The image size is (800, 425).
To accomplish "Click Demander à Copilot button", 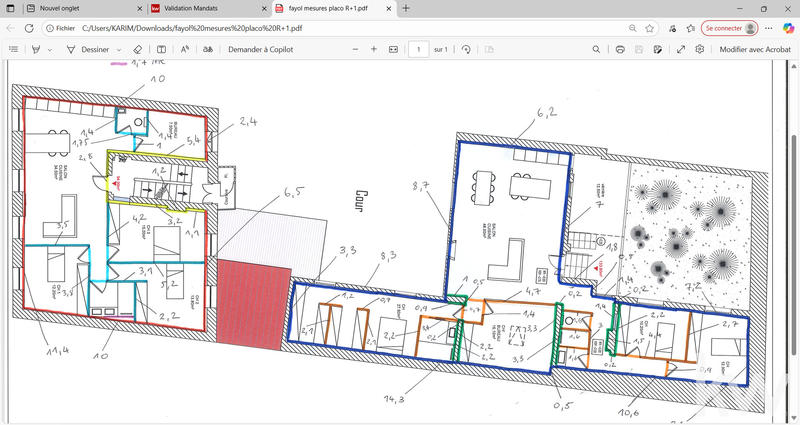I will [260, 49].
